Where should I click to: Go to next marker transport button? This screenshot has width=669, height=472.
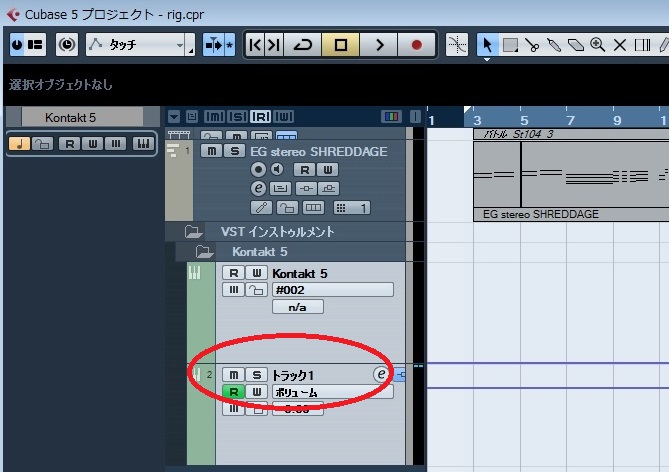pyautogui.click(x=273, y=44)
